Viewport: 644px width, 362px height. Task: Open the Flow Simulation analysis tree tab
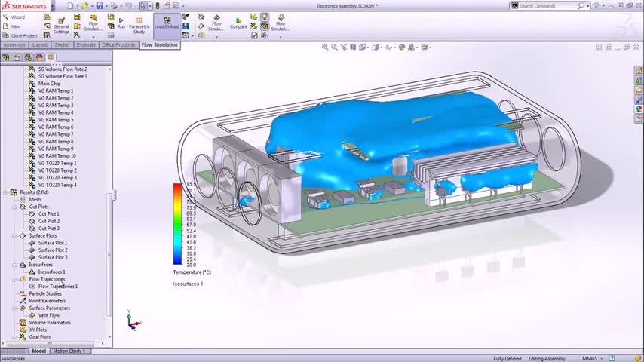[x=51, y=57]
